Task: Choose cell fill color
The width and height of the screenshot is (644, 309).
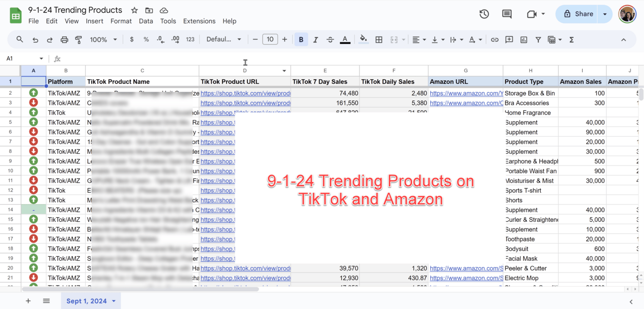Action: point(363,39)
